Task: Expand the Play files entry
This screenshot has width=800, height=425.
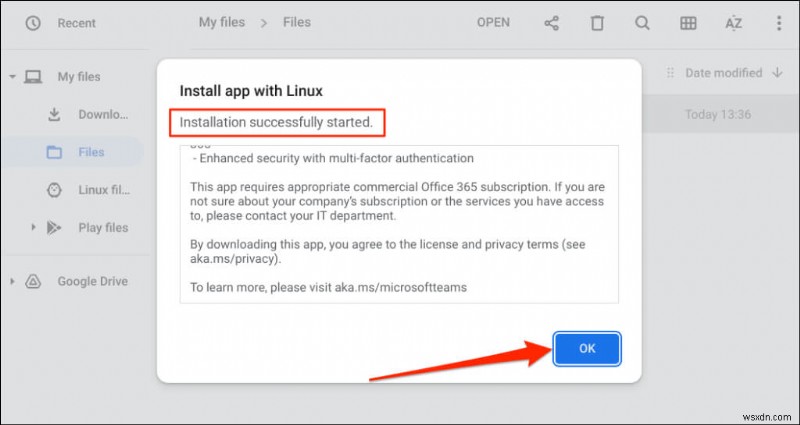Action: tap(33, 227)
